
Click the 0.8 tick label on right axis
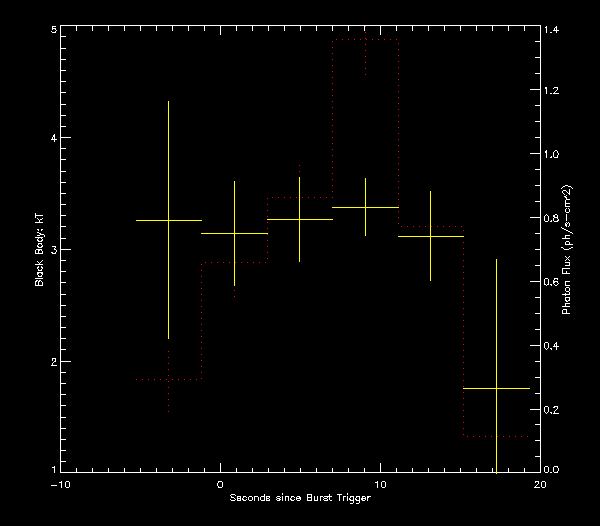(x=552, y=219)
